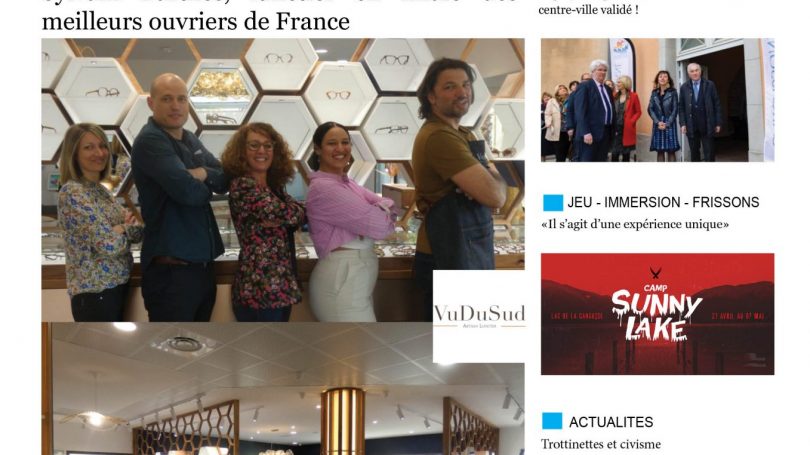Viewport: 810px width, 455px height.
Task: Click the crossed-blades emblem above the word Camp
Action: [655, 274]
